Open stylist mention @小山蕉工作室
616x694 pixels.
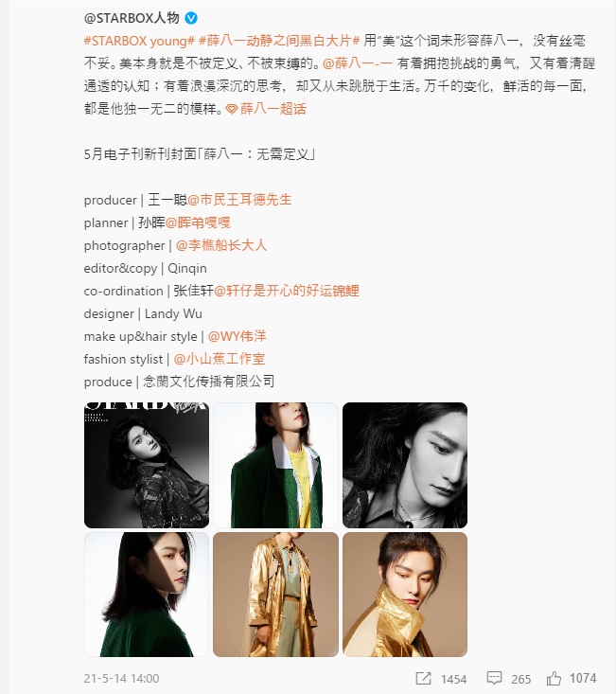[220, 359]
